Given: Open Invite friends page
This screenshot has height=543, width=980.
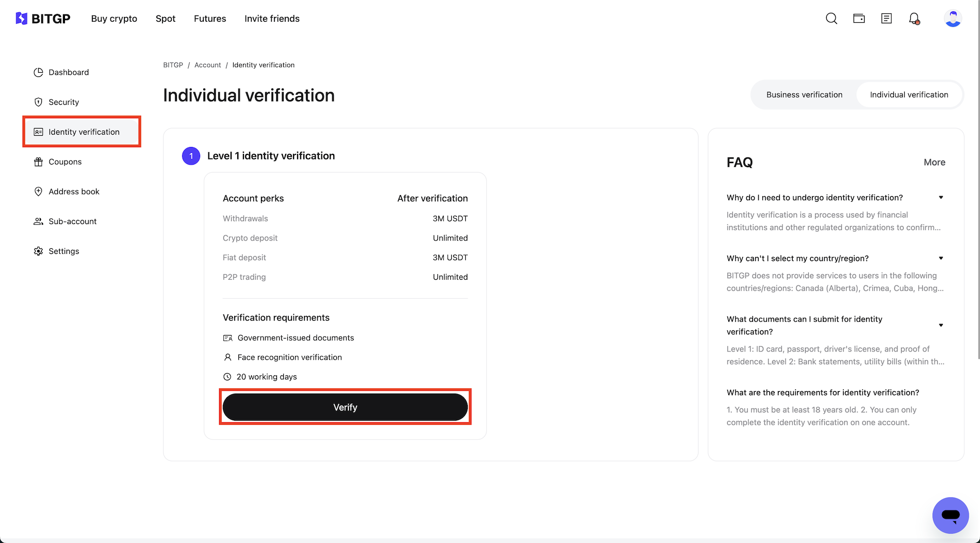Looking at the screenshot, I should (x=272, y=19).
